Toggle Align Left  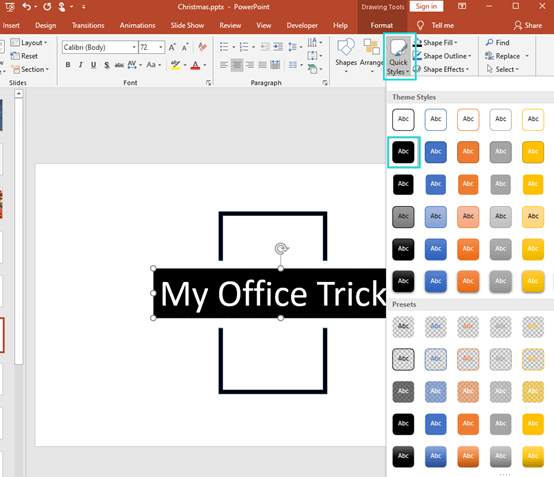coord(224,65)
